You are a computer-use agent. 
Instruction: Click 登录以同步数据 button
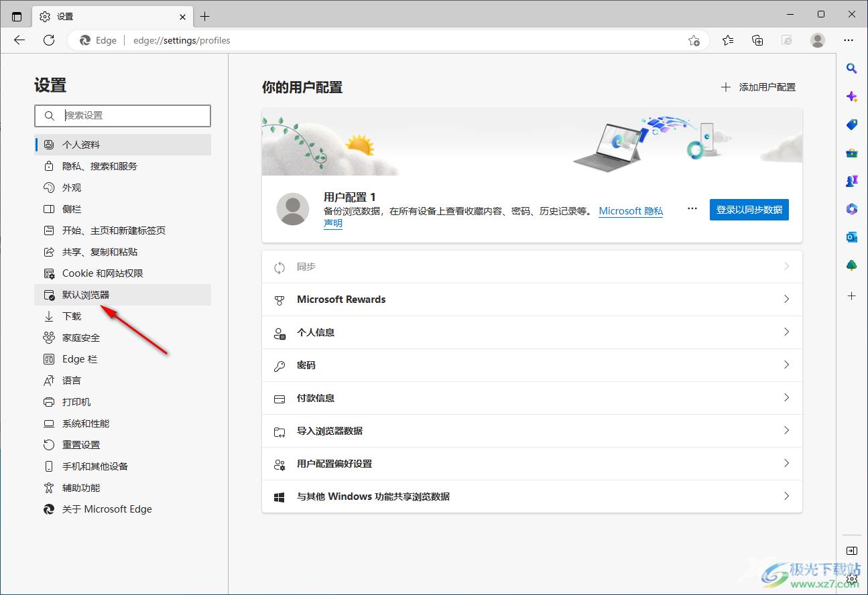click(x=749, y=210)
